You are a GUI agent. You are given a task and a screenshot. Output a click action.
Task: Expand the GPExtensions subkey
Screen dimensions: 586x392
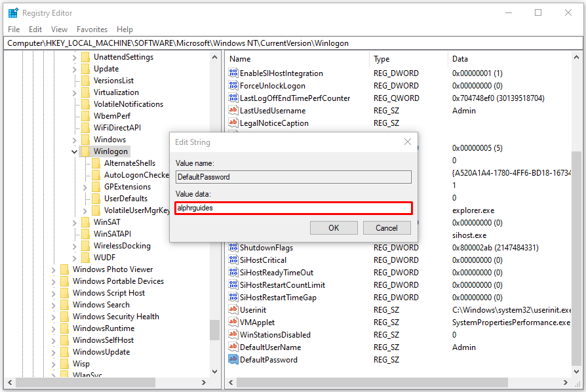85,187
